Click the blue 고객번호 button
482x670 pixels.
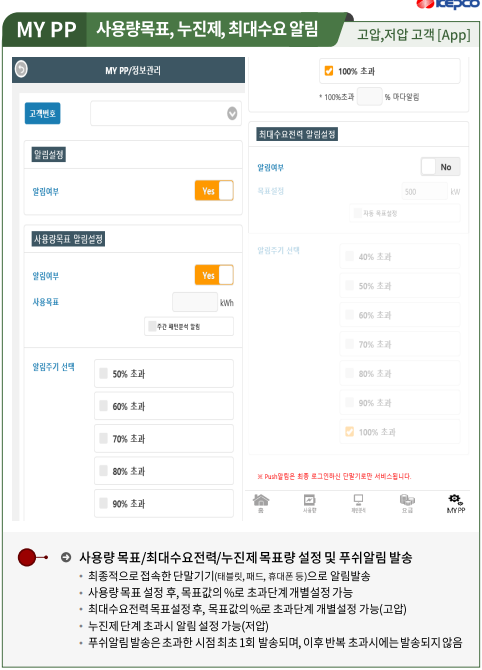42,113
